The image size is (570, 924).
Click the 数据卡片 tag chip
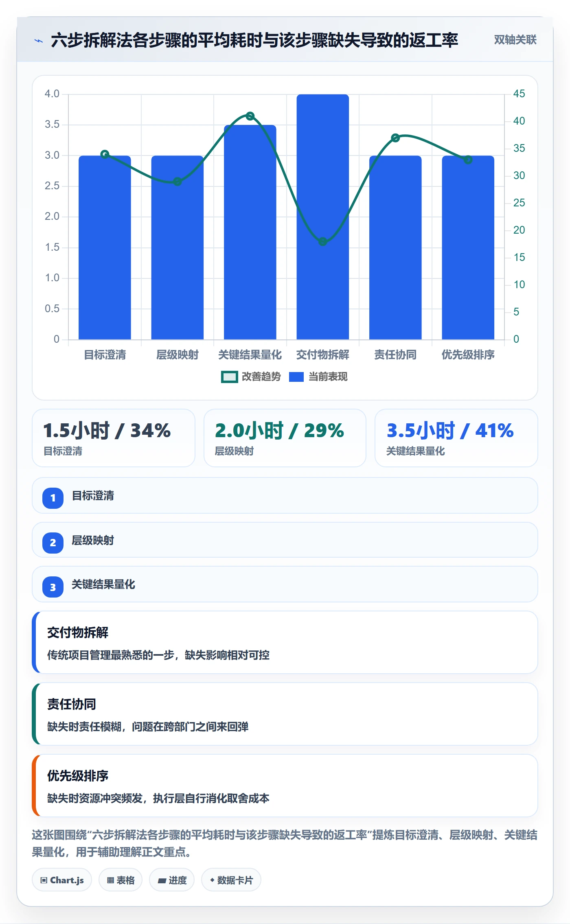click(x=231, y=880)
